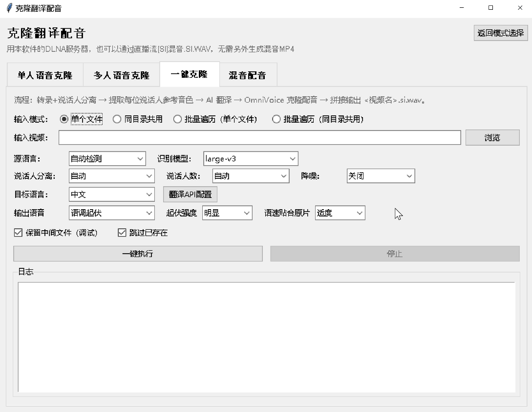Open the 降噪 dropdown

point(381,176)
